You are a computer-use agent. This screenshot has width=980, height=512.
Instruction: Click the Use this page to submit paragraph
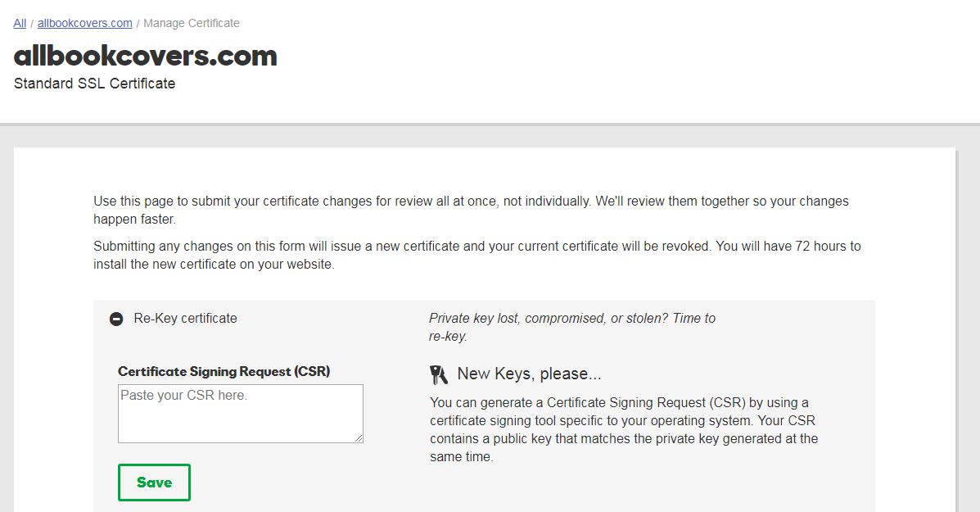click(472, 210)
